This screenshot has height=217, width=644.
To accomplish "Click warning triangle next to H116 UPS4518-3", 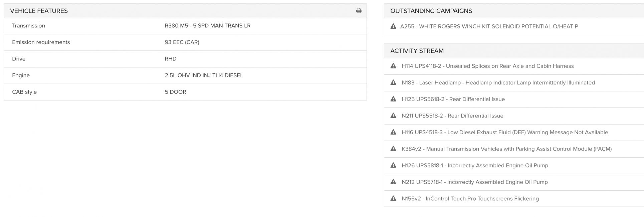I will (x=393, y=132).
